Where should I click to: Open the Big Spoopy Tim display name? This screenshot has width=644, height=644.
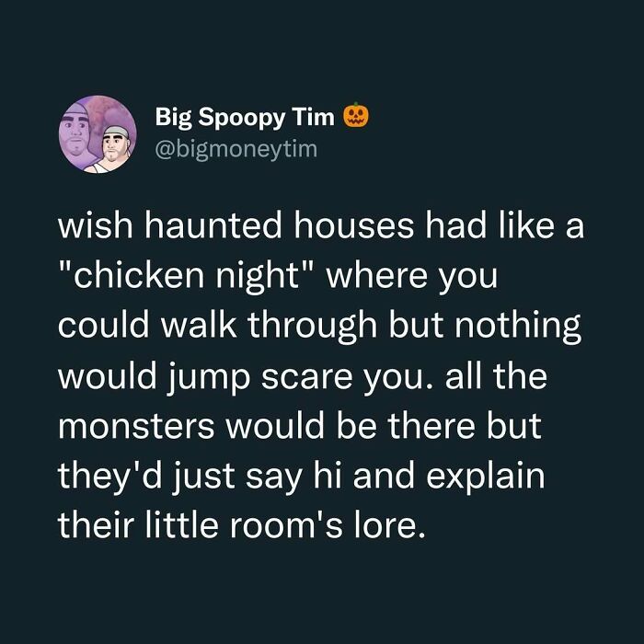(x=245, y=118)
